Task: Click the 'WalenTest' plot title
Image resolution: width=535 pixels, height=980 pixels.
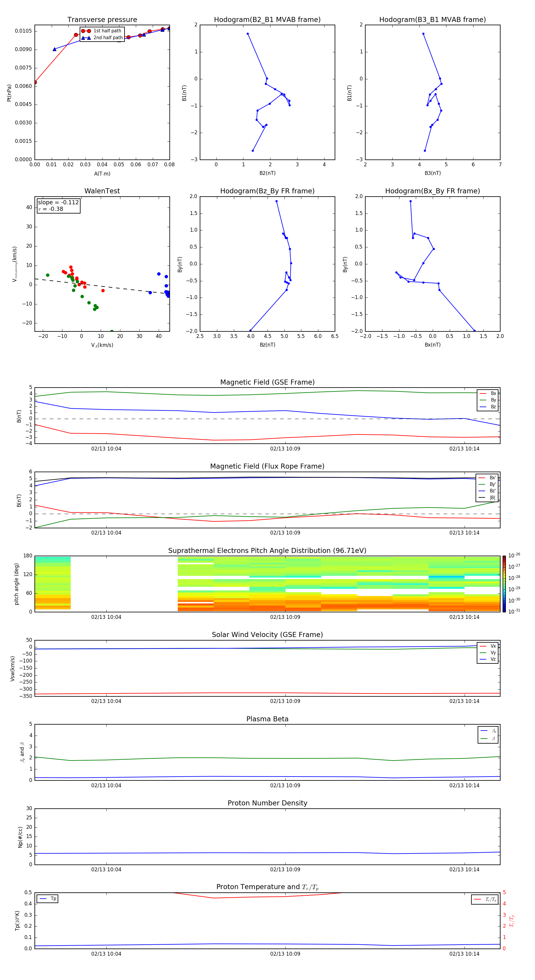Action: 102,191
